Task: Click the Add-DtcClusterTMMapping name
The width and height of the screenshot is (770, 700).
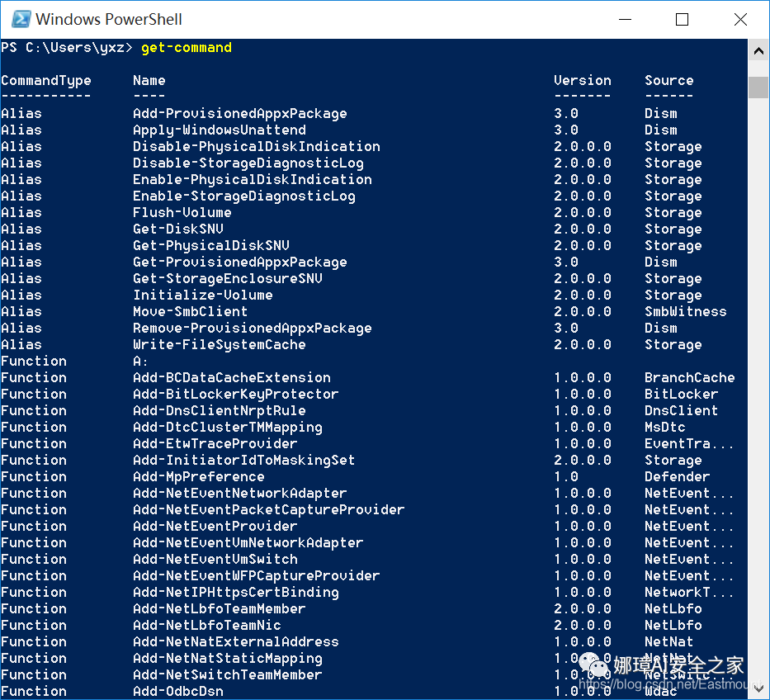Action: point(227,428)
